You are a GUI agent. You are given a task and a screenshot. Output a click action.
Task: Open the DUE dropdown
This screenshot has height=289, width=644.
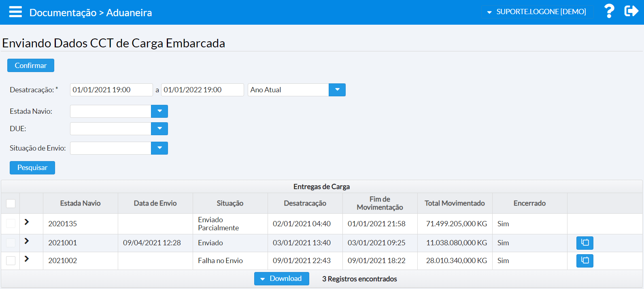(x=159, y=129)
